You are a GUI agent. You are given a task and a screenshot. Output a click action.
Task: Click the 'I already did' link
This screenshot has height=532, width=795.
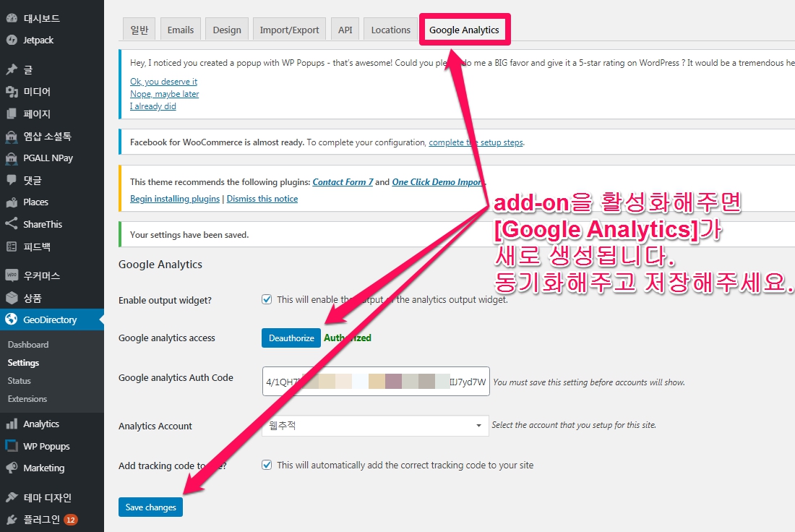tap(153, 106)
